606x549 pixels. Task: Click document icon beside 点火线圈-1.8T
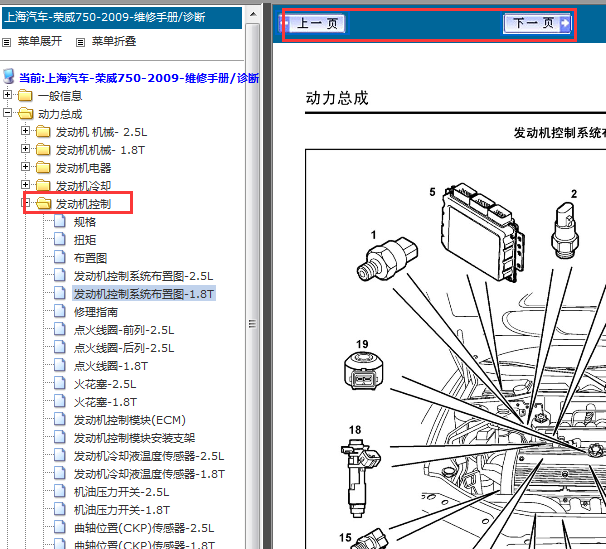tap(60, 365)
